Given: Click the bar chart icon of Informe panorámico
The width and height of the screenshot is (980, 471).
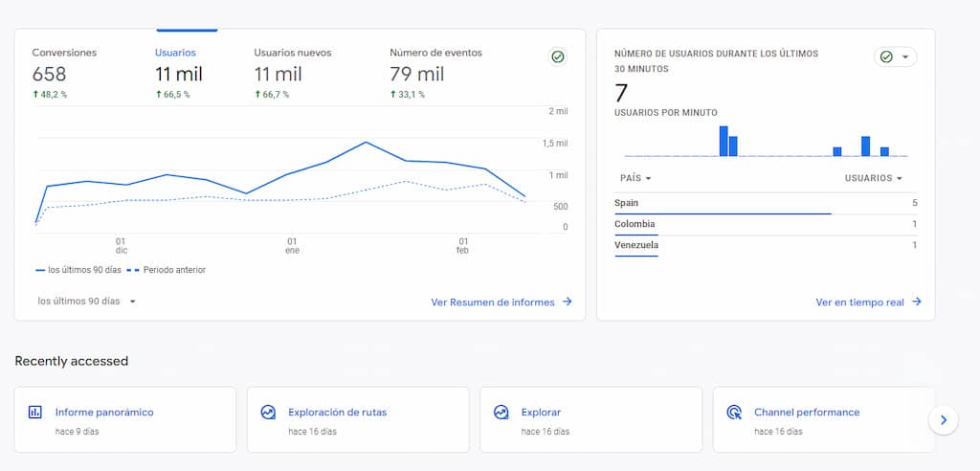Looking at the screenshot, I should (35, 413).
